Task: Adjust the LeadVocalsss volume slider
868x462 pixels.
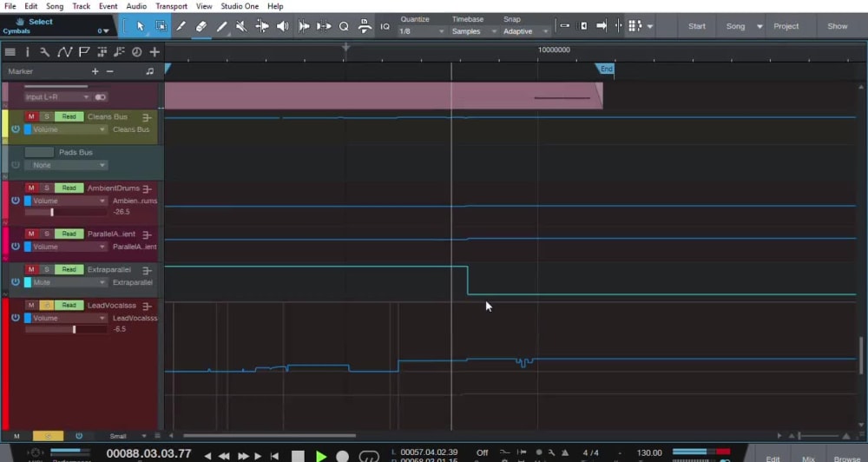Action: (65, 329)
